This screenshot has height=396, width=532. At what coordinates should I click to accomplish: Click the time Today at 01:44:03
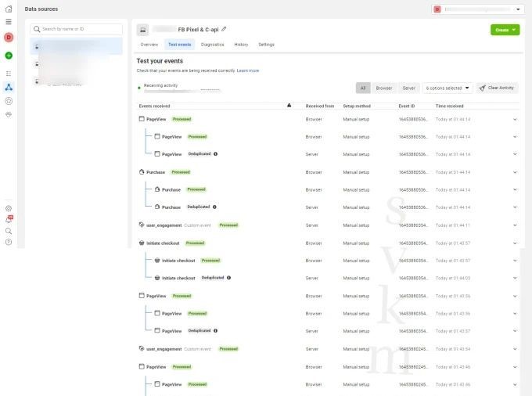(453, 279)
